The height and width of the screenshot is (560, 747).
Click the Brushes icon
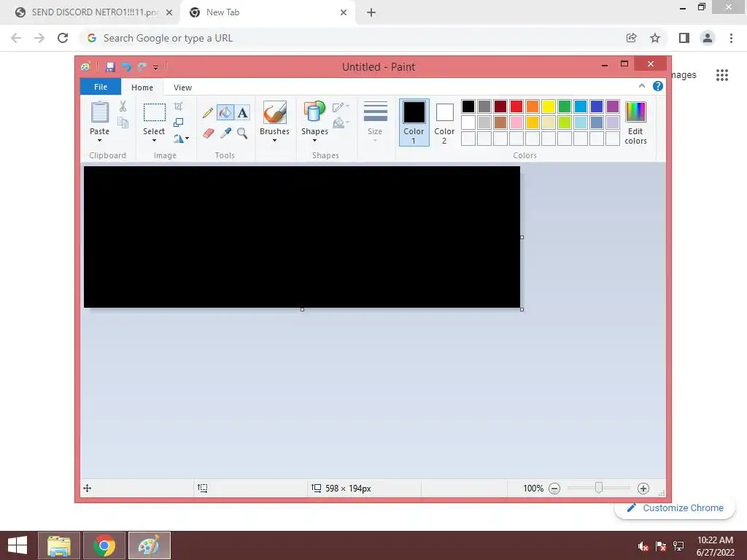(x=275, y=113)
